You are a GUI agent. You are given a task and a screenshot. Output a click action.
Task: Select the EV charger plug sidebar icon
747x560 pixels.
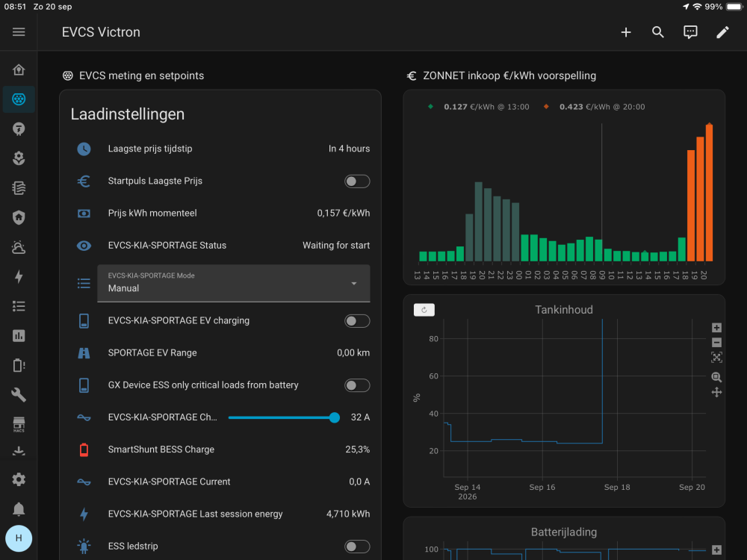[19, 99]
